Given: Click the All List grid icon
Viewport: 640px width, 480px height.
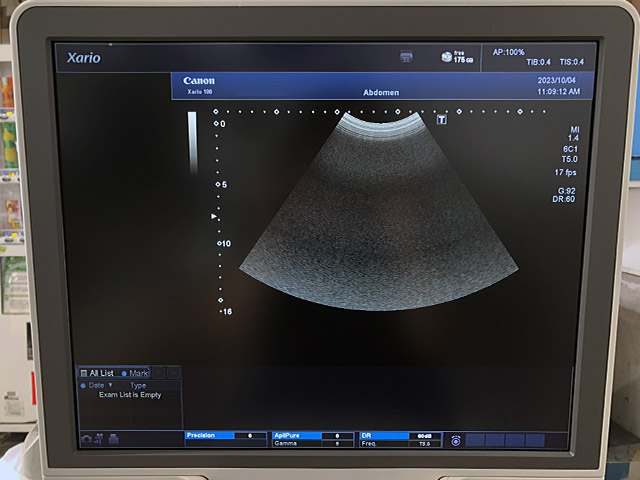Looking at the screenshot, I should pos(84,373).
